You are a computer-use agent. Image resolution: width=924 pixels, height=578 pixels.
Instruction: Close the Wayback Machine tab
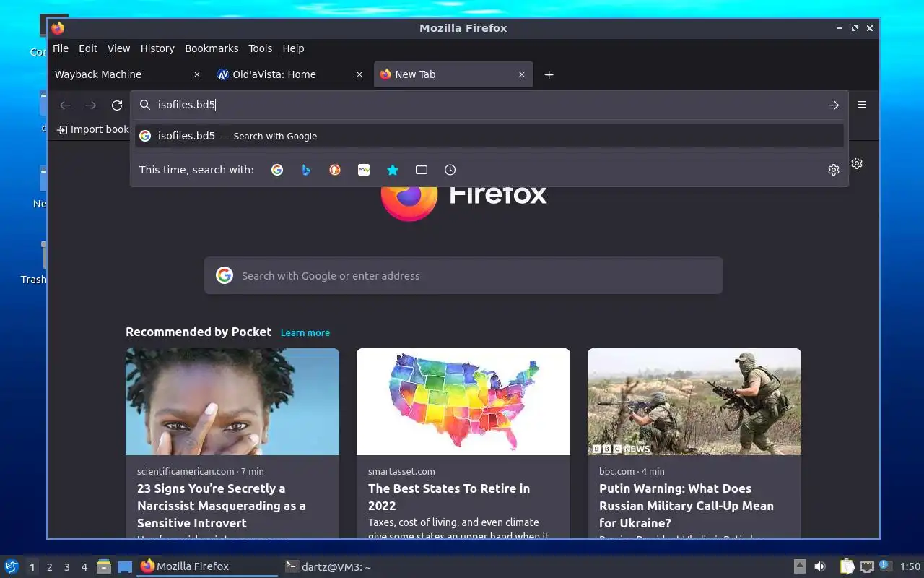pyautogui.click(x=197, y=74)
